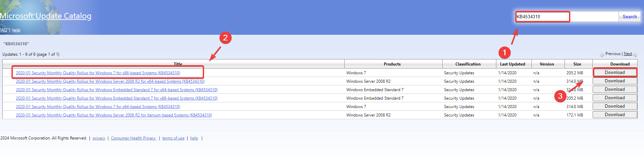
Task: Download the Itanium-based Server 2008 R2 rollup
Action: [615, 115]
